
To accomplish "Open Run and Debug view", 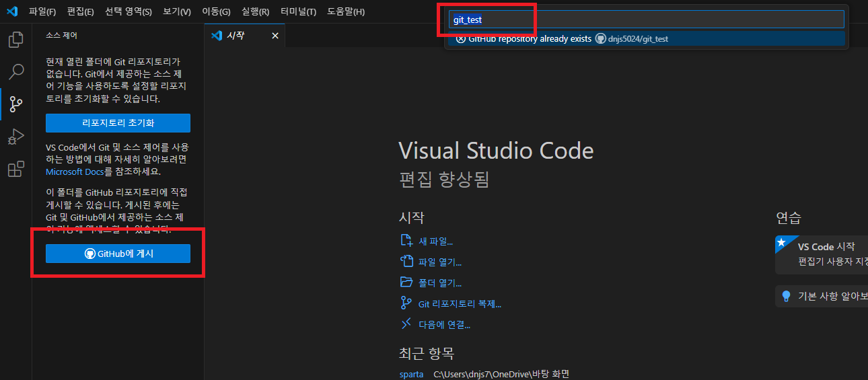I will [15, 137].
